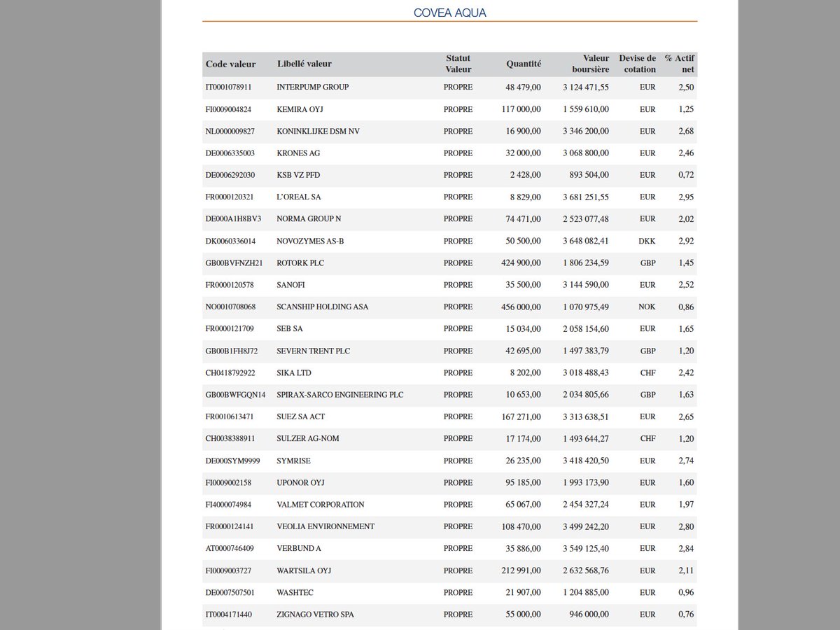Click the NOK currency cell
The width and height of the screenshot is (840, 630).
point(647,307)
